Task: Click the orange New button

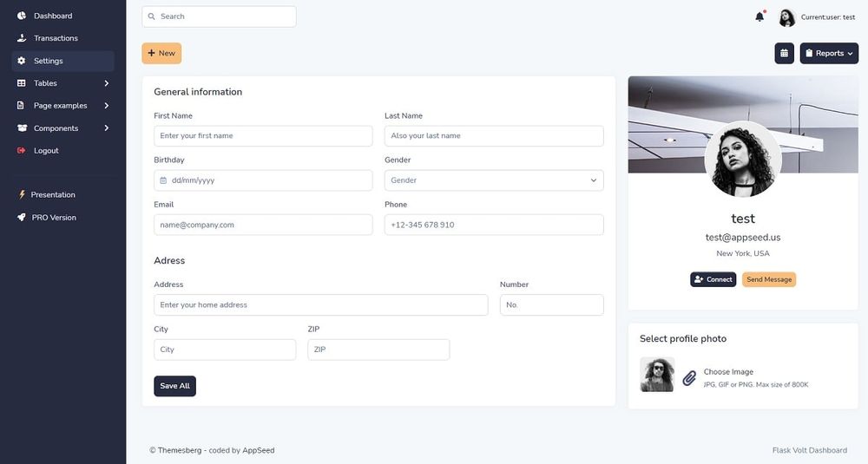Action: [x=161, y=53]
